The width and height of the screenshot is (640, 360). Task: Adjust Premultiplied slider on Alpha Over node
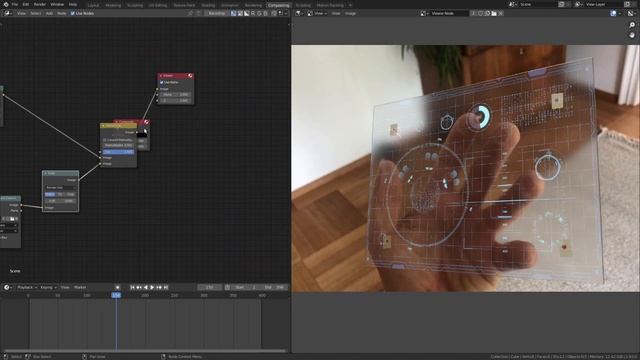[118, 145]
